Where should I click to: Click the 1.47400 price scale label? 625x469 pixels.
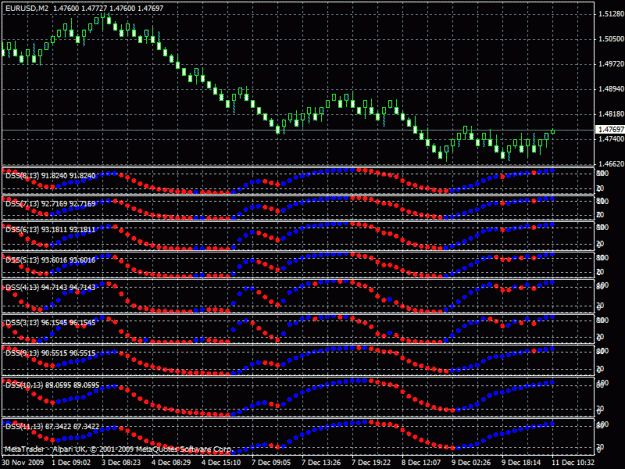click(611, 139)
